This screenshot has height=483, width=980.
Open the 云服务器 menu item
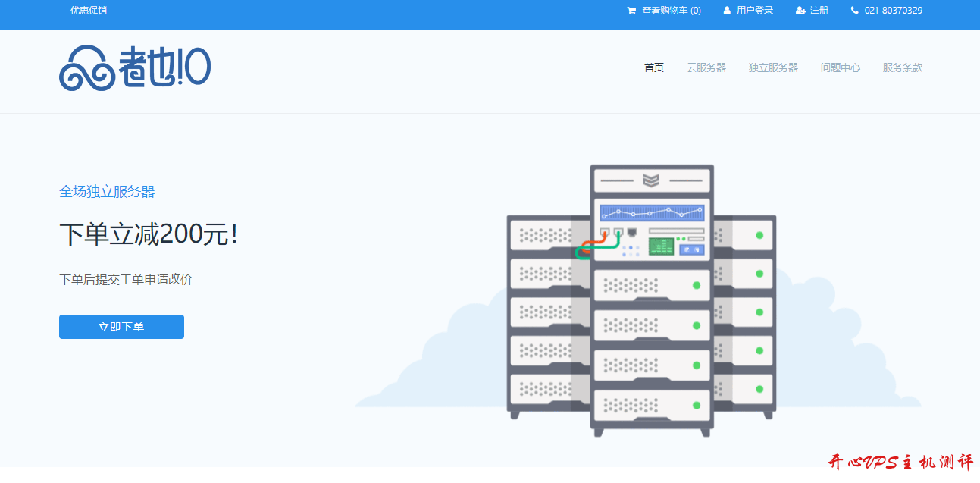click(706, 67)
